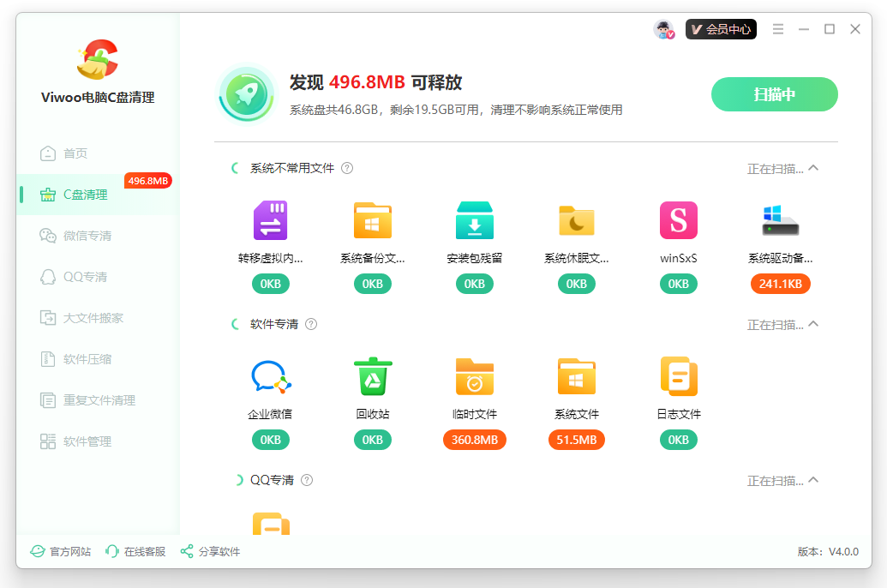Click the help icon beside 系统不常用文件

tap(346, 168)
